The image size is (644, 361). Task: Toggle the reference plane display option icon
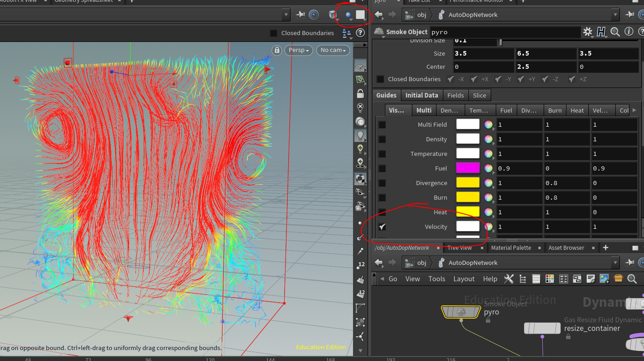(x=360, y=67)
